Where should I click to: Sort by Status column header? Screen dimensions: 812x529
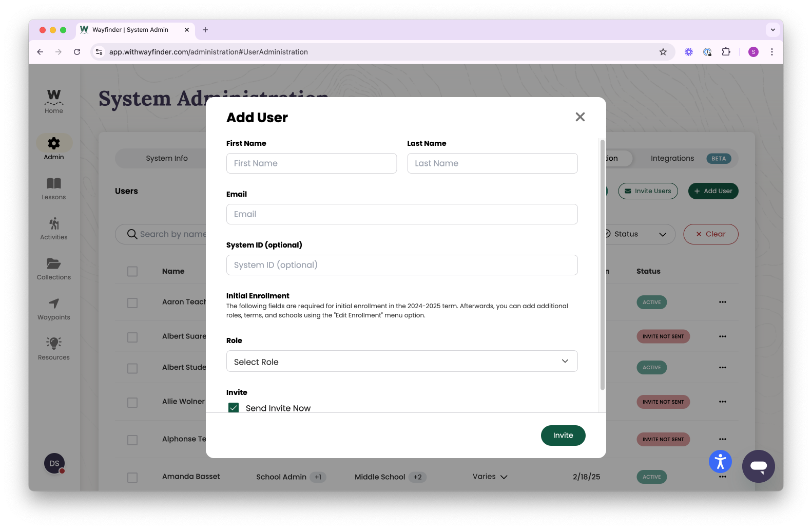point(648,271)
